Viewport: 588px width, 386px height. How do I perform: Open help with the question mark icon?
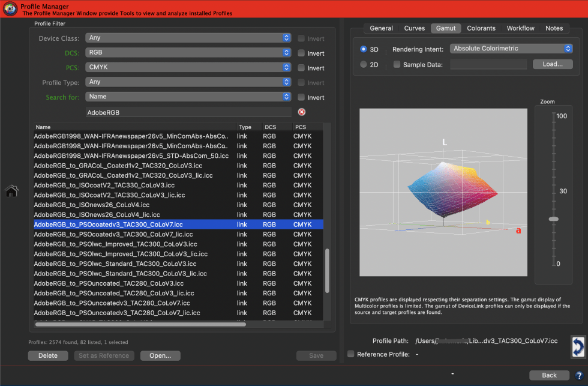(x=578, y=375)
